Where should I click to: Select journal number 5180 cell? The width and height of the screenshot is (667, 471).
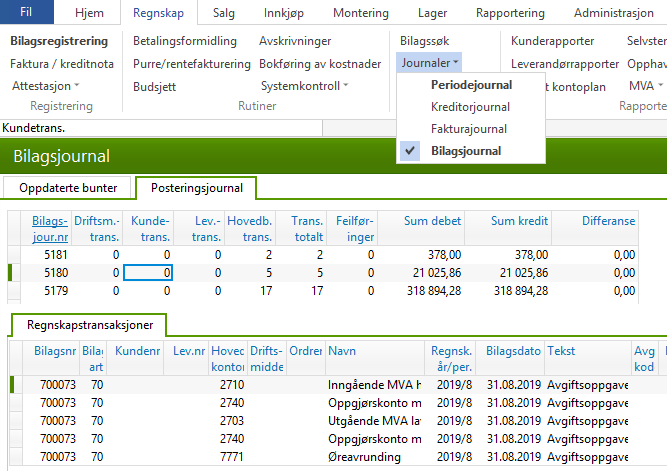pos(46,273)
